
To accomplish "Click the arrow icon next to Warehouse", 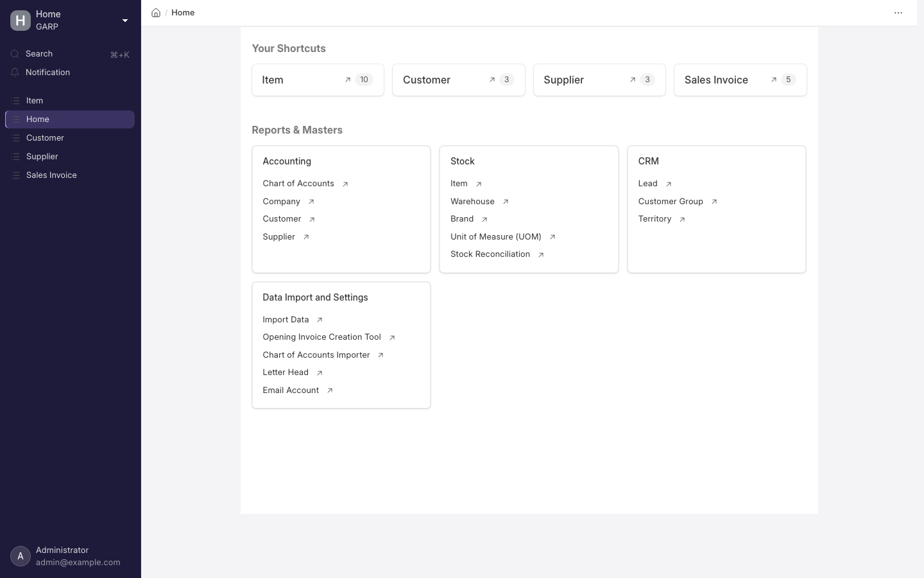I will [x=506, y=202].
